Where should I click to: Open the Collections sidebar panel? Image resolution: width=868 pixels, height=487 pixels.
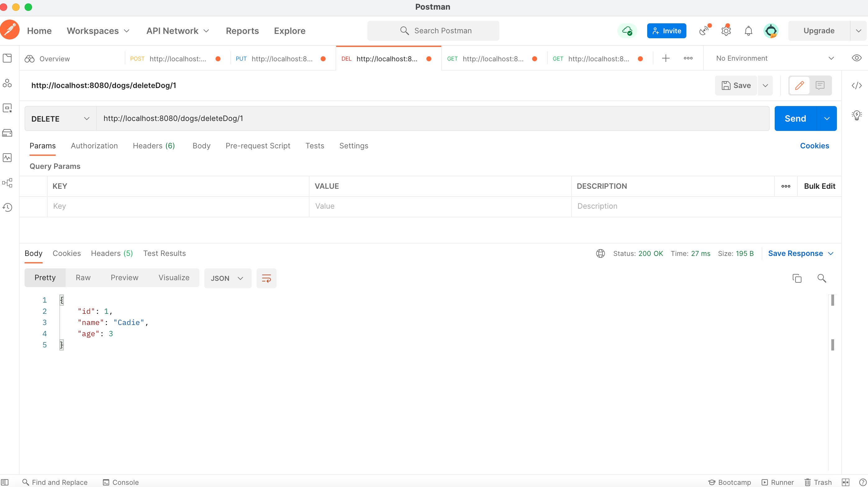coord(7,58)
